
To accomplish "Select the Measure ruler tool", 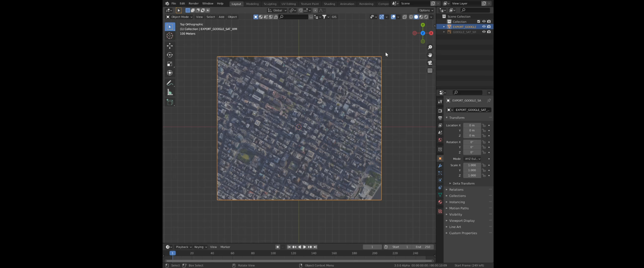I will [x=170, y=92].
